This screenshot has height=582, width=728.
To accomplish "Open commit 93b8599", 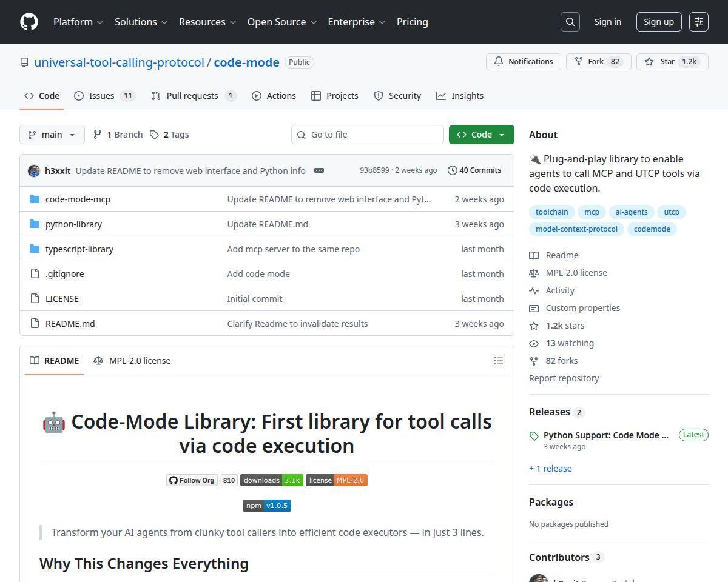I will point(374,170).
